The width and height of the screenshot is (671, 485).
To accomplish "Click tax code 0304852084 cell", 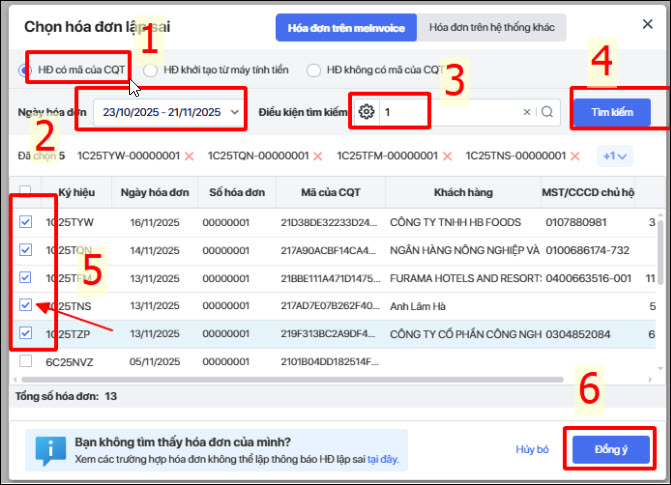I will coord(578,334).
